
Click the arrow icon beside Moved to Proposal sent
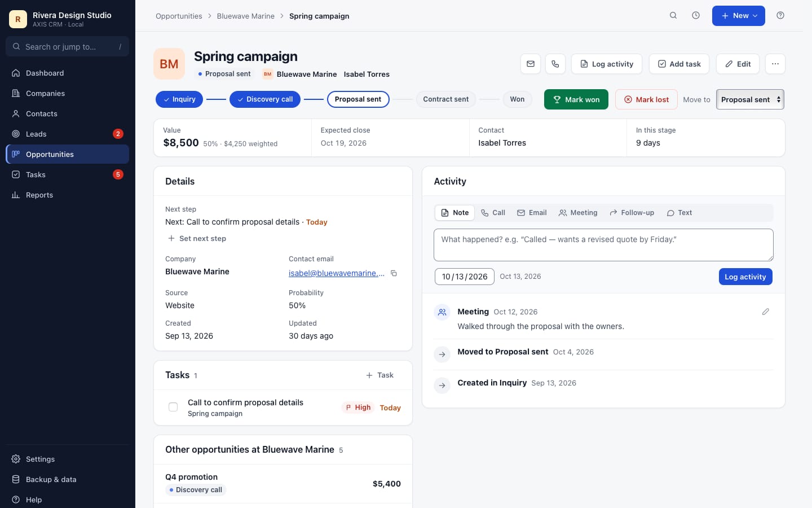click(442, 354)
